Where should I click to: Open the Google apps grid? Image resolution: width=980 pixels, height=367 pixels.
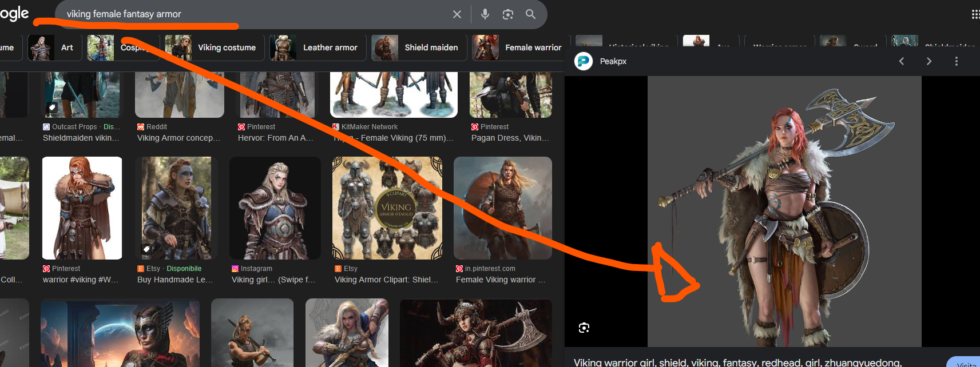pos(975,14)
